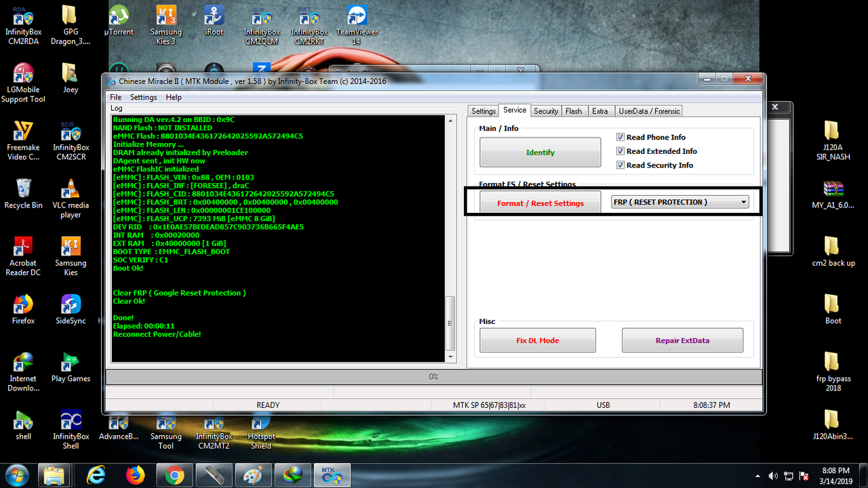Click the Fix DL Mode button
868x488 pixels.
(537, 340)
